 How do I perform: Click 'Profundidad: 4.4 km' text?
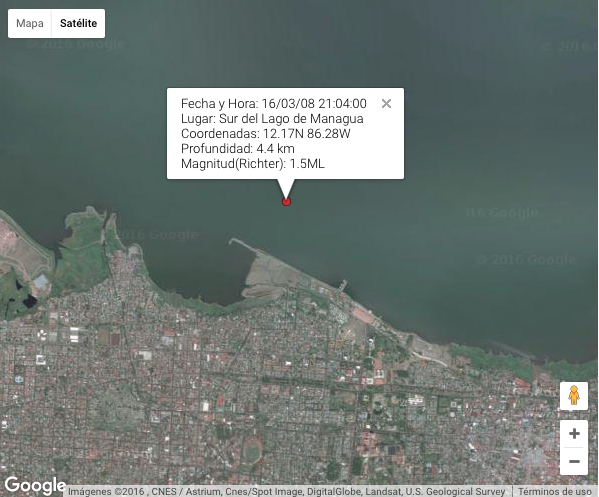point(238,149)
